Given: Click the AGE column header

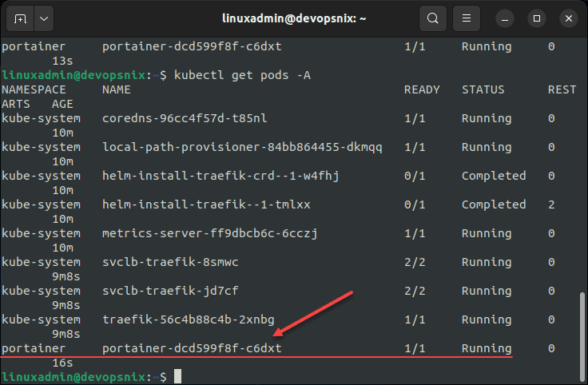Looking at the screenshot, I should [x=62, y=104].
